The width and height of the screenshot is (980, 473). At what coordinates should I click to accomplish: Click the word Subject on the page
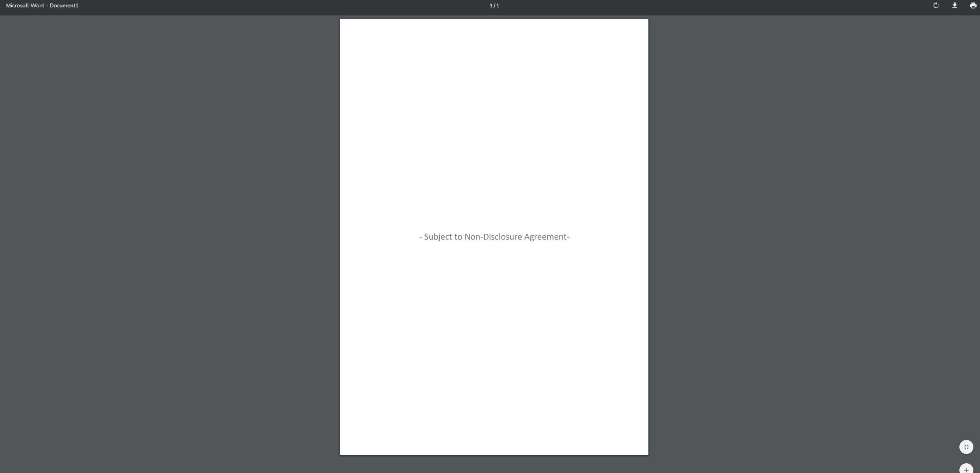pos(438,237)
